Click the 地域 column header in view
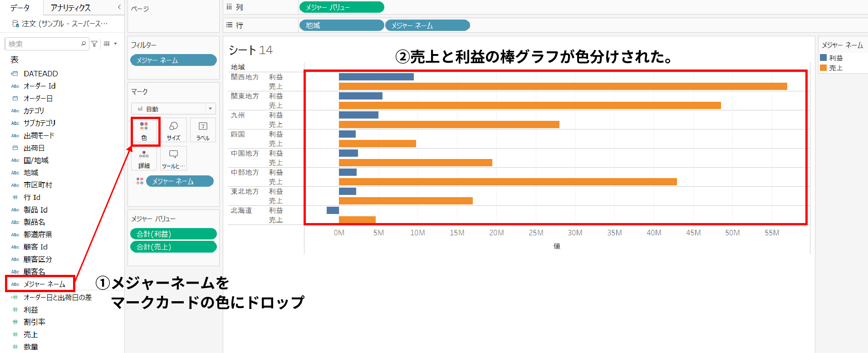This screenshot has width=868, height=353. [238, 67]
